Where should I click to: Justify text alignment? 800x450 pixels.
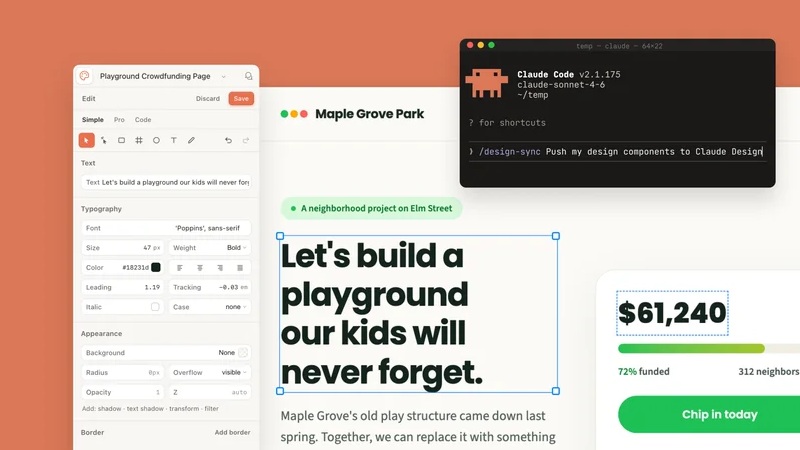click(x=240, y=267)
